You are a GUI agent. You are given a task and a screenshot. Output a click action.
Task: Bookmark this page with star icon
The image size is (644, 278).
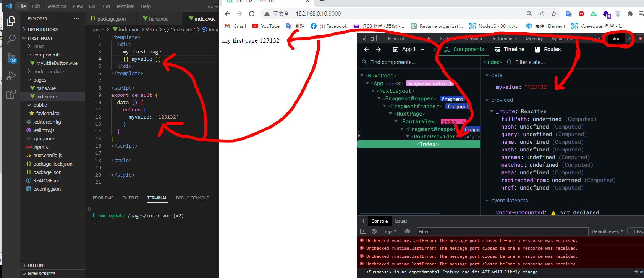(x=554, y=14)
